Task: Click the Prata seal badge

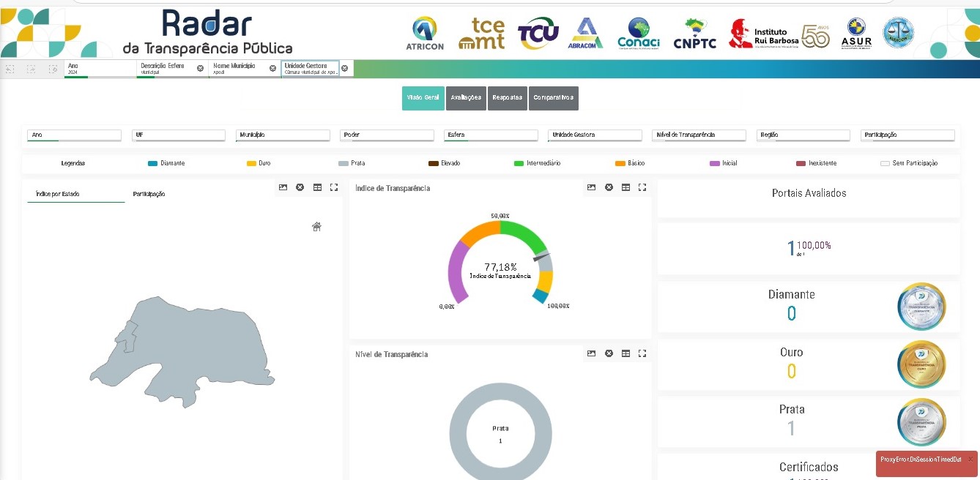Action: click(x=921, y=422)
